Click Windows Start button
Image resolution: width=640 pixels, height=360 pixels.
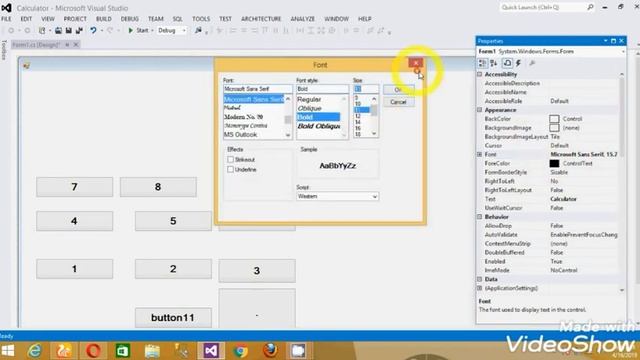[7, 350]
